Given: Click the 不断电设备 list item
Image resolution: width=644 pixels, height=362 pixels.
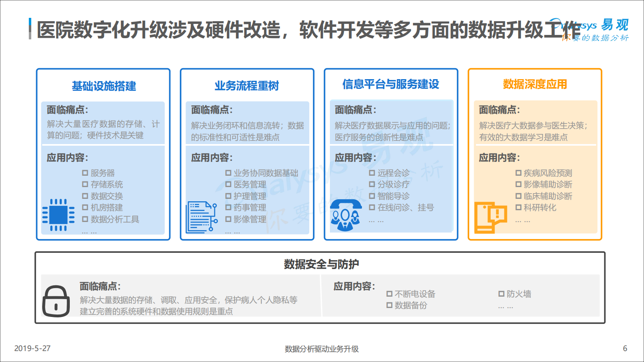Looking at the screenshot, I should pos(411,294).
